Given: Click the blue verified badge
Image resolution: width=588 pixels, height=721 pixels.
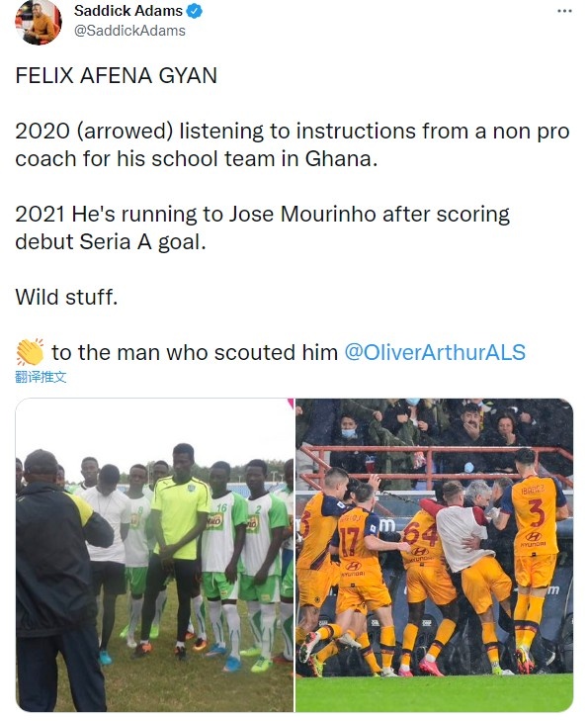Looking at the screenshot, I should [x=195, y=11].
